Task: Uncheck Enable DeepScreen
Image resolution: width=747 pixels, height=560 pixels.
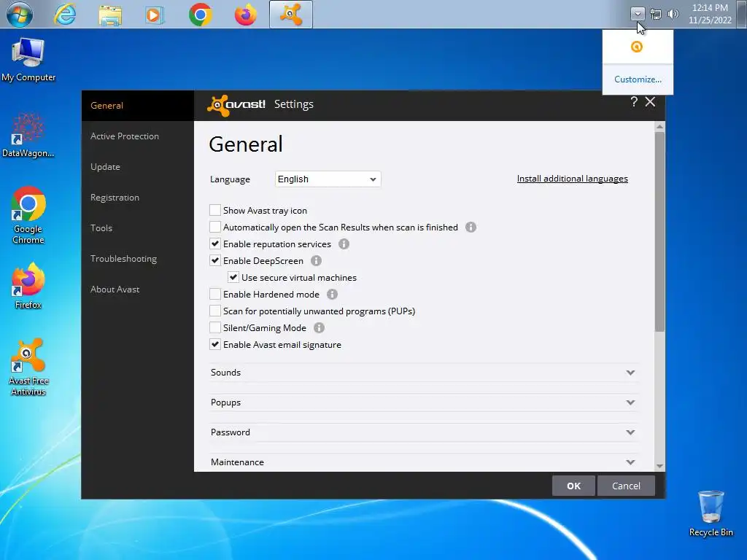Action: [215, 260]
